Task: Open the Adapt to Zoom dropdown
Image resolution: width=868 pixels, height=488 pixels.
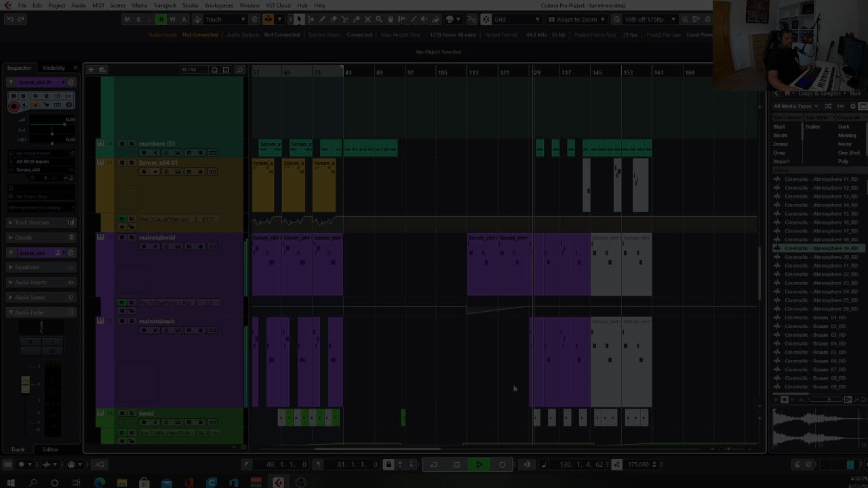Action: (x=576, y=19)
